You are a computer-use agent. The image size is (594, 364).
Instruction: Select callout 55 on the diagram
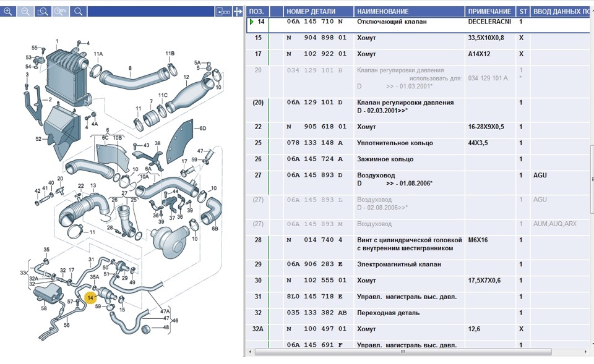click(35, 48)
